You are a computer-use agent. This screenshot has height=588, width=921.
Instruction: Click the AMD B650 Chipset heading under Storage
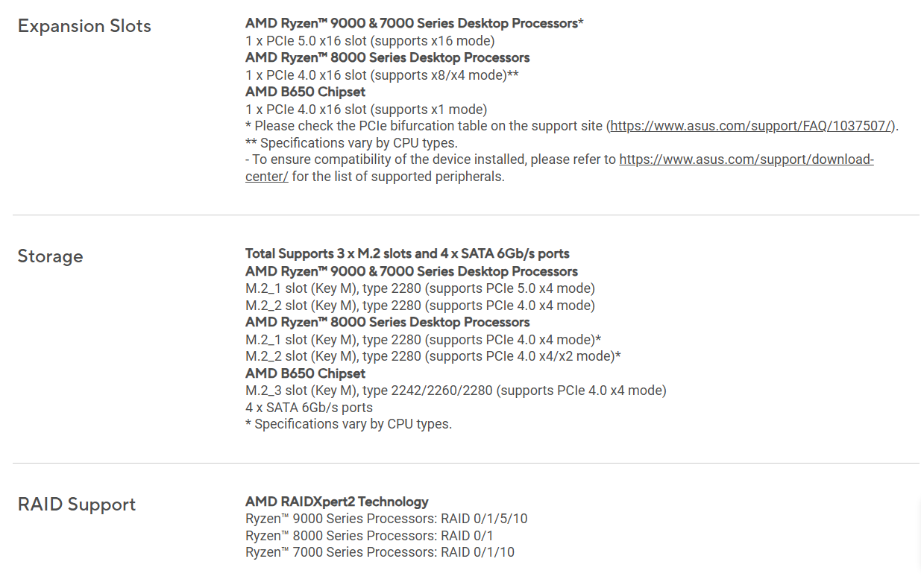(306, 373)
